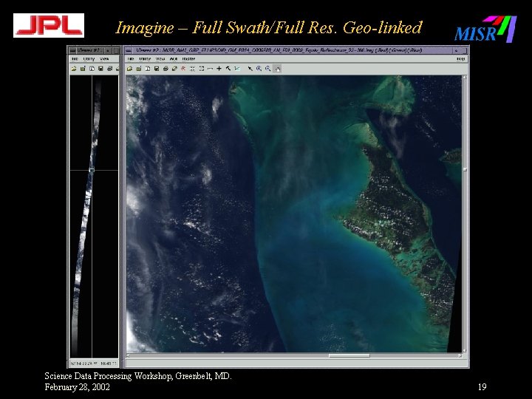Open Raster menu in Viewer #2
Viewport: 532px width, 399px height.
[x=188, y=59]
